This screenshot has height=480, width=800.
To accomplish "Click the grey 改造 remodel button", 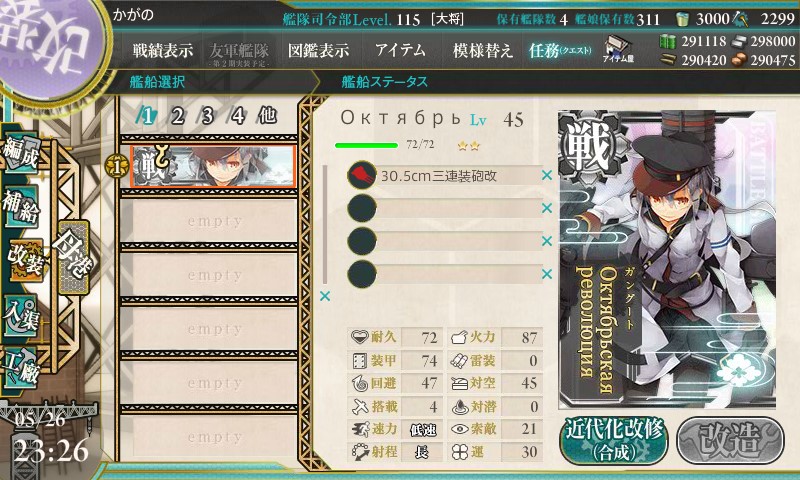I will tap(730, 440).
